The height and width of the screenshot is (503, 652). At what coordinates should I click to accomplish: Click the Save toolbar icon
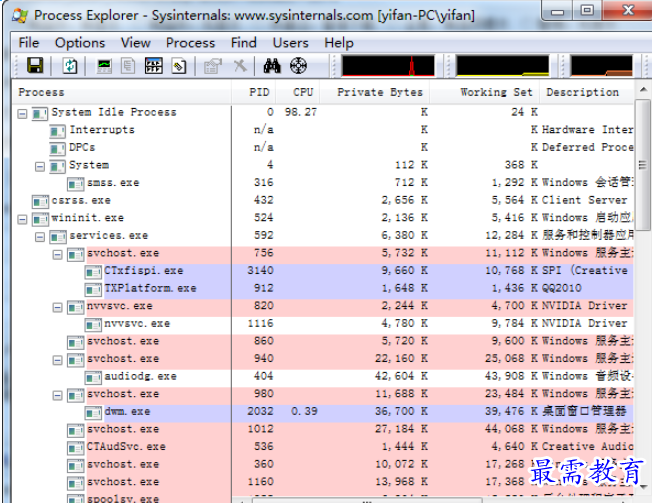point(35,66)
